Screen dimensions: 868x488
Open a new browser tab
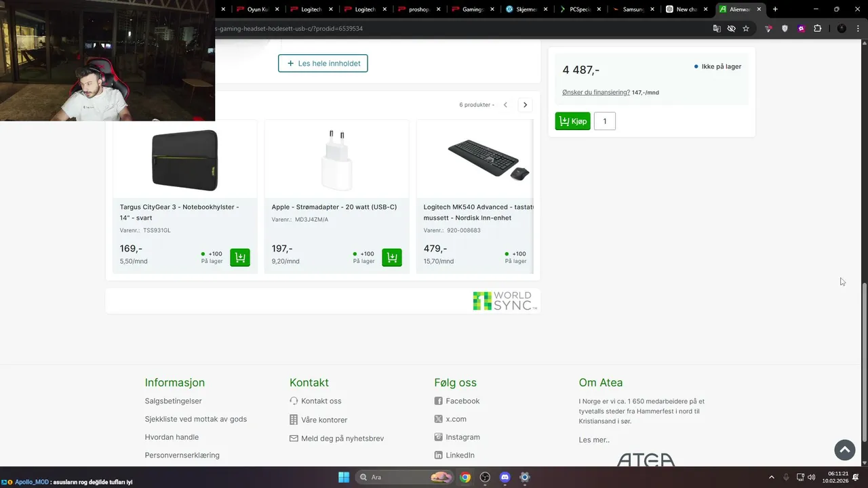775,9
